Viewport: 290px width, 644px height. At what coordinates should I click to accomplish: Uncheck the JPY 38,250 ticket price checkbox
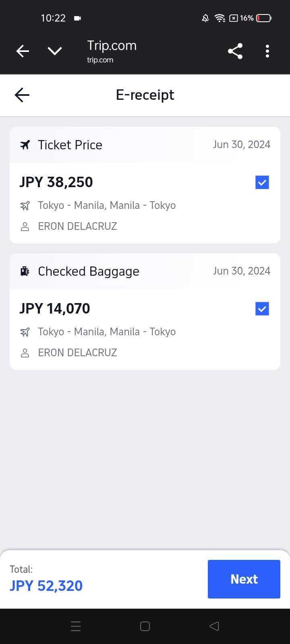click(x=262, y=182)
